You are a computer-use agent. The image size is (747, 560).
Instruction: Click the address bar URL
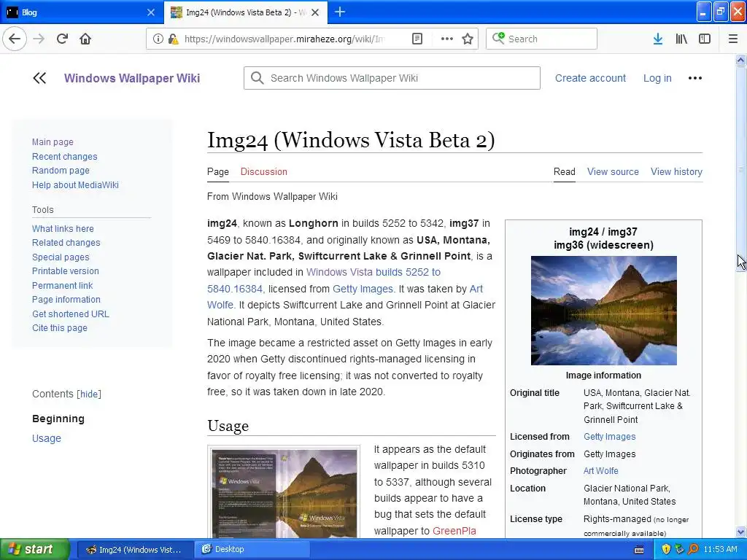[x=285, y=39]
